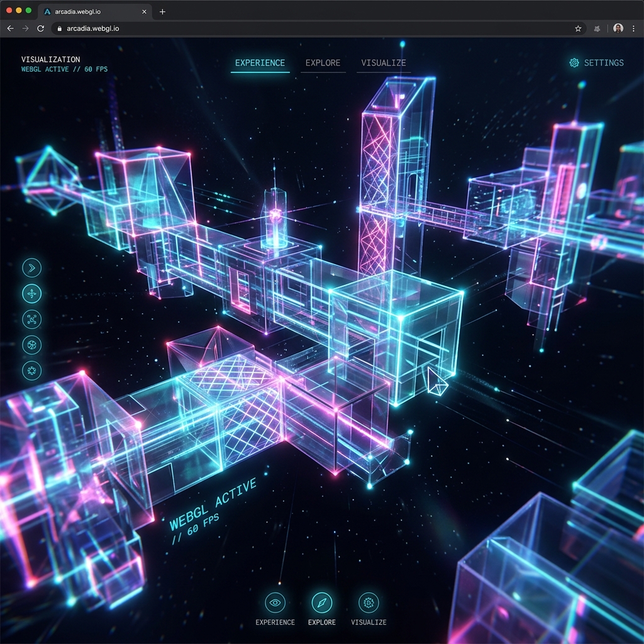The image size is (644, 644).
Task: Open the Chrome three-dot menu
Action: click(x=634, y=28)
